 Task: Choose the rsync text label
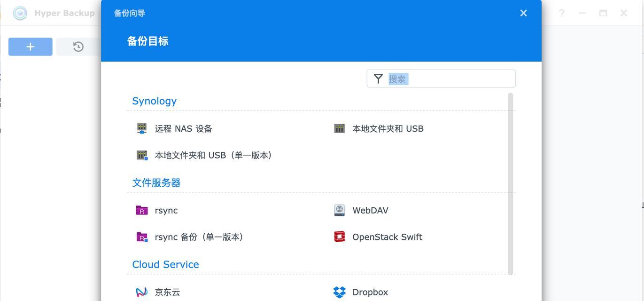[x=166, y=211]
